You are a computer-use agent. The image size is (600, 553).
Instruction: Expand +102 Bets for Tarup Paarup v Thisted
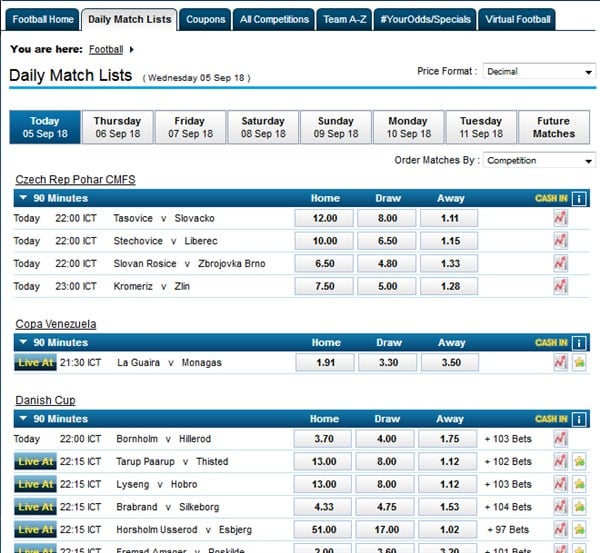click(508, 462)
